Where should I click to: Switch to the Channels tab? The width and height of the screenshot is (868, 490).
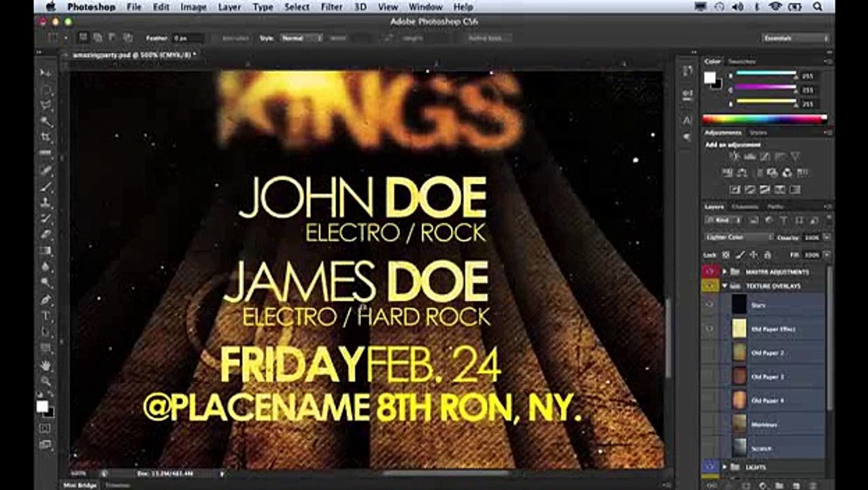click(x=744, y=206)
